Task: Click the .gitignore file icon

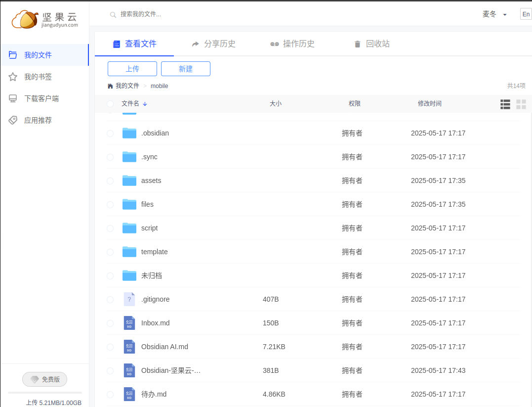Action: click(x=129, y=299)
